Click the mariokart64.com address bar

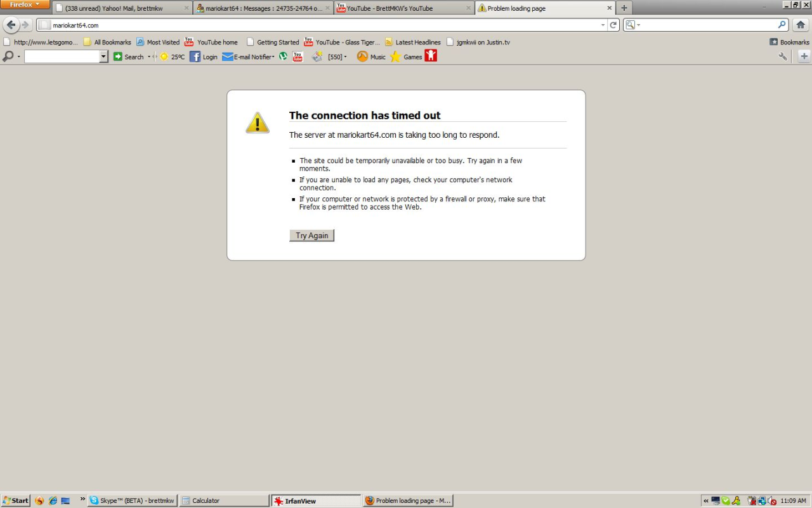point(317,25)
